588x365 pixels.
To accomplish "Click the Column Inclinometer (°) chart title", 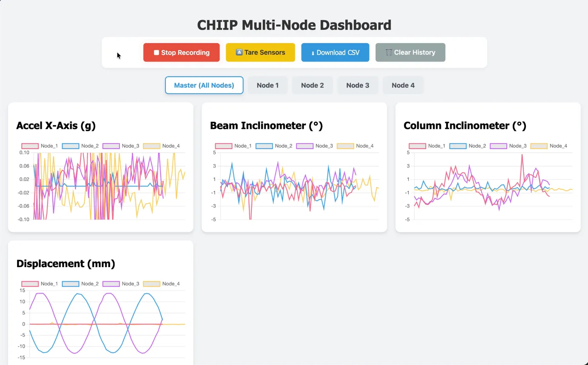I will pyautogui.click(x=465, y=125).
